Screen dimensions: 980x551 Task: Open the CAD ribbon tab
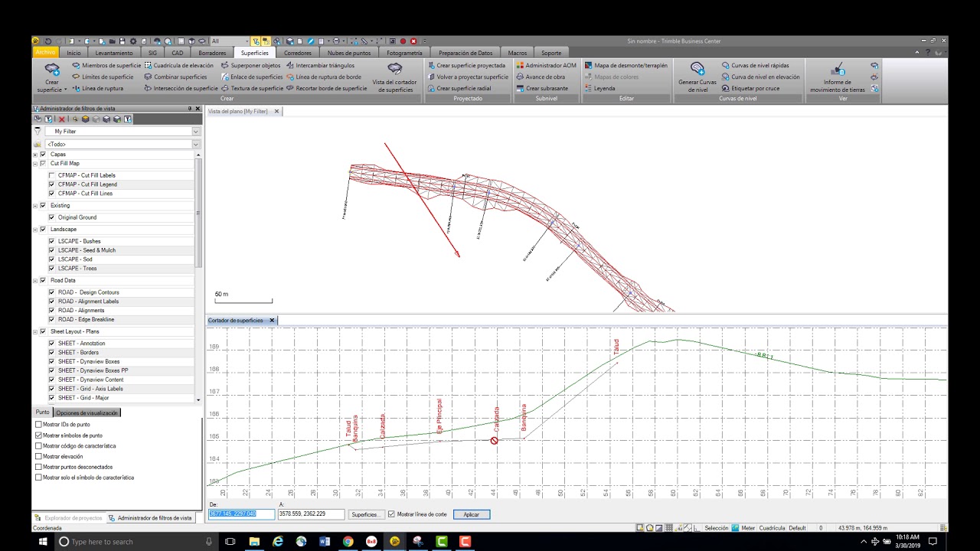tap(178, 53)
